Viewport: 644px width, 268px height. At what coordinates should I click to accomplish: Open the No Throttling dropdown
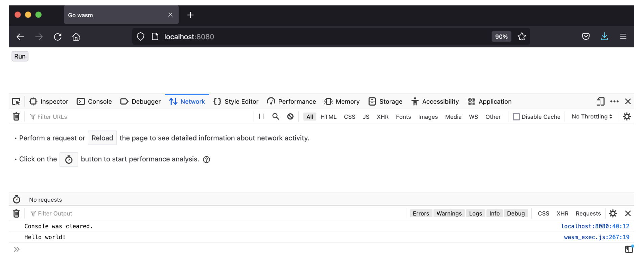pyautogui.click(x=592, y=116)
